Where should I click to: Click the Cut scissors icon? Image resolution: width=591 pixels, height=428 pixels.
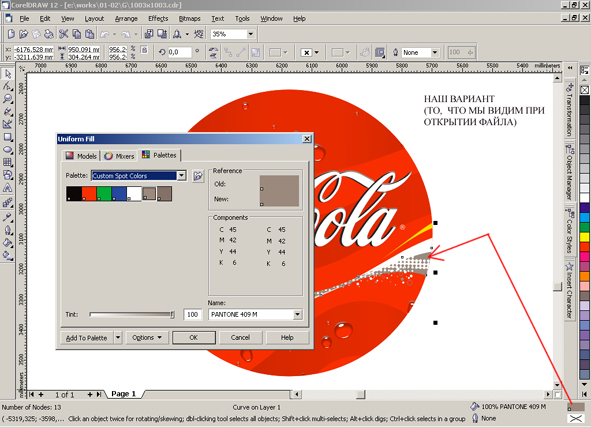tap(64, 34)
